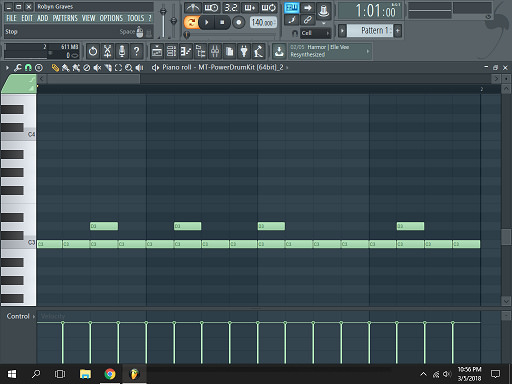
Task: Open the plugin picker plug icon
Action: click(x=244, y=51)
